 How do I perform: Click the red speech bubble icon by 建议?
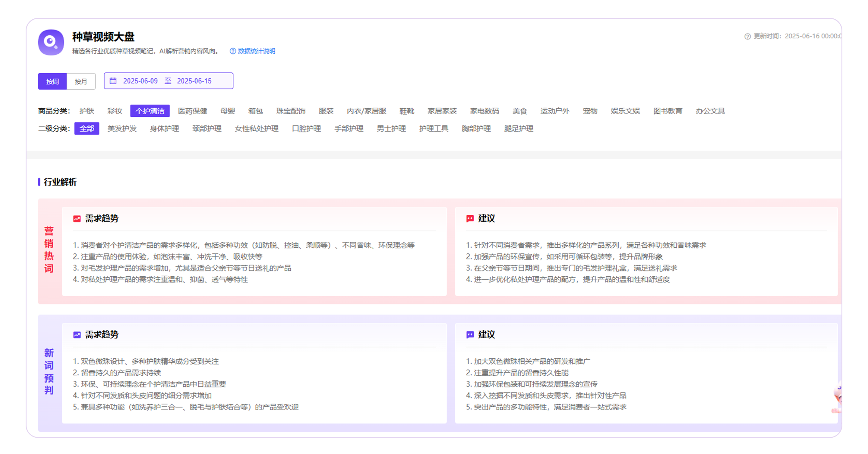pos(470,219)
